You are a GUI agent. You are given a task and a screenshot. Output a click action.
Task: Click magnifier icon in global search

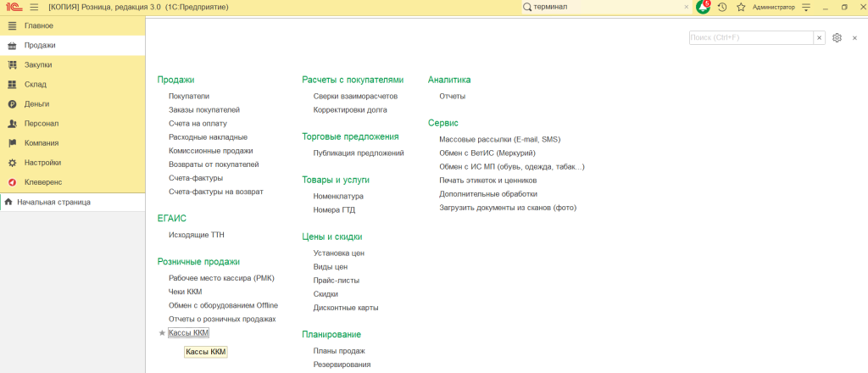tap(527, 7)
